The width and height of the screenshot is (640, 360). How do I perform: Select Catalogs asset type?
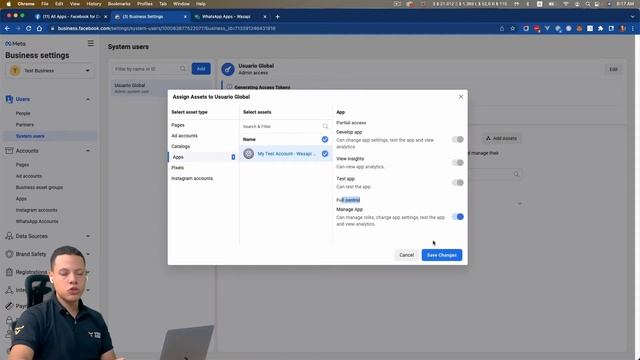click(x=181, y=147)
